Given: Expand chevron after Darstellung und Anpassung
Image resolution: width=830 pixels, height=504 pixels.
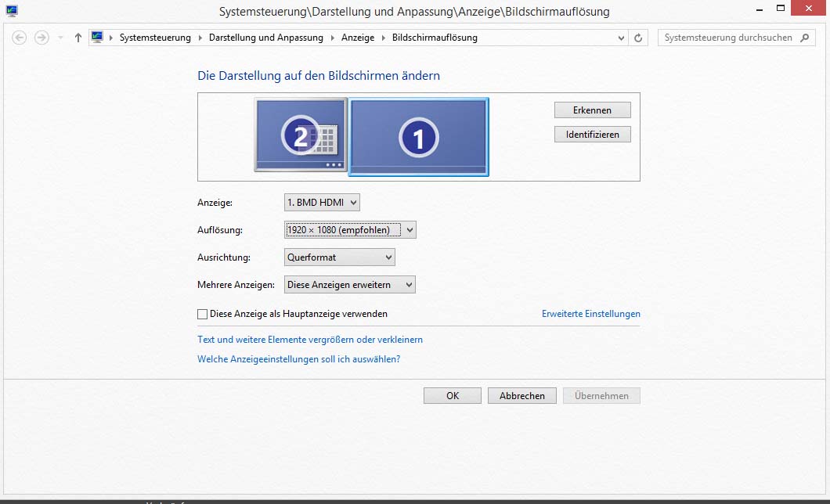Looking at the screenshot, I should coord(333,38).
